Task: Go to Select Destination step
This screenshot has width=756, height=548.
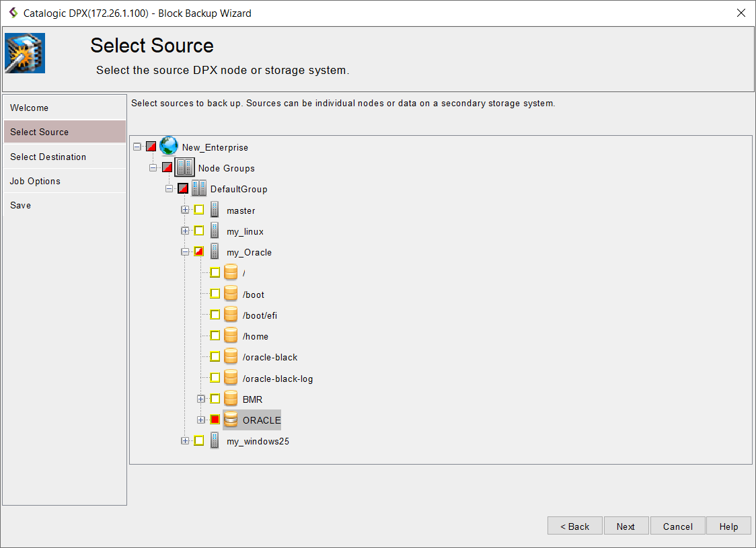Action: (x=48, y=157)
